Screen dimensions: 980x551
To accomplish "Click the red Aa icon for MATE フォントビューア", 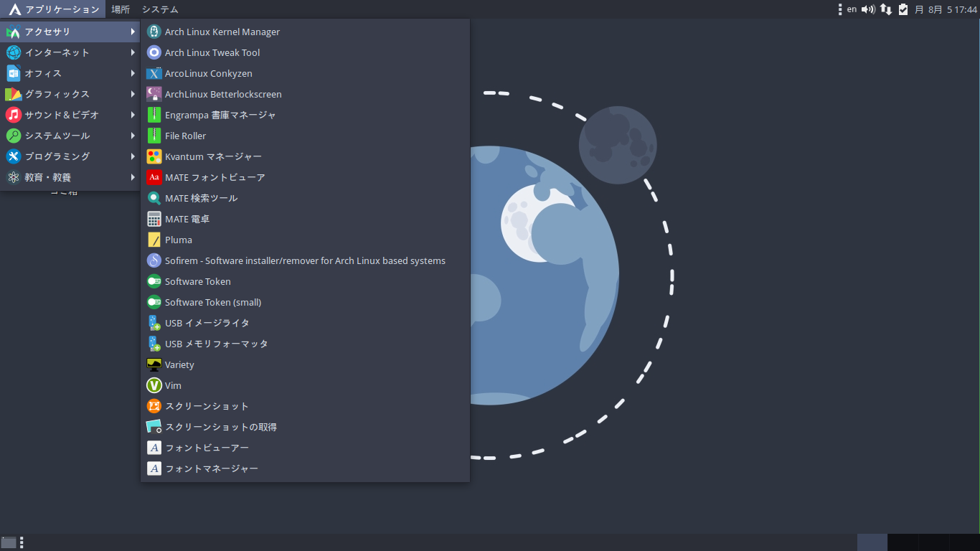I will 154,177.
